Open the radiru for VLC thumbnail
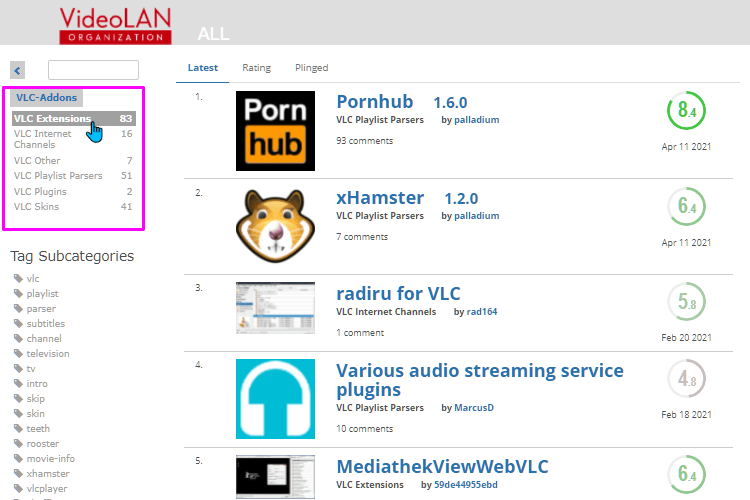 coord(276,308)
